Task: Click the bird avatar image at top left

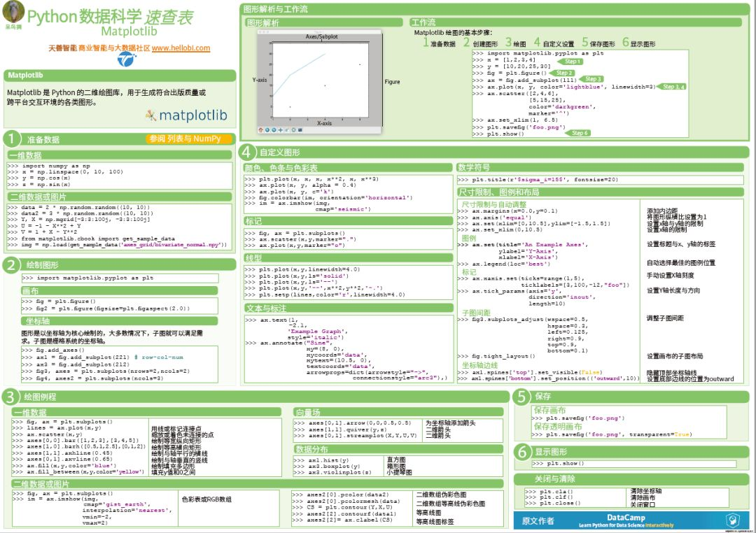Action: pyautogui.click(x=13, y=12)
